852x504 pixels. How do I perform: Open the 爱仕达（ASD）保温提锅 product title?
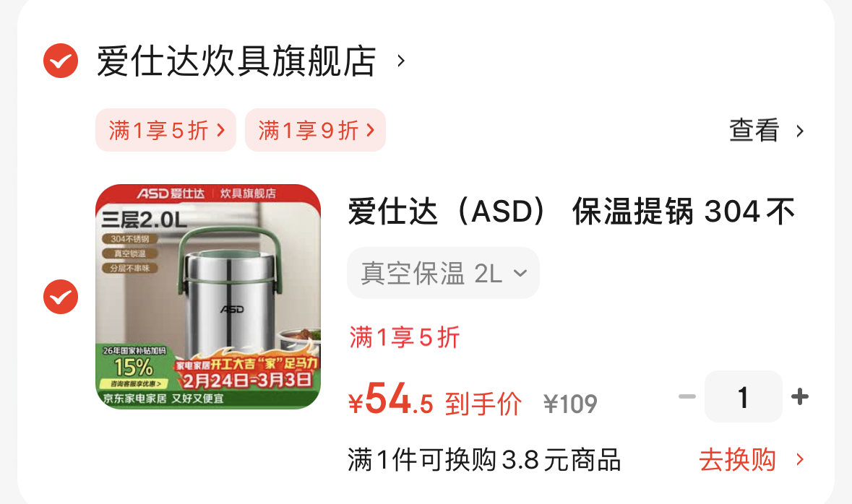click(x=572, y=212)
